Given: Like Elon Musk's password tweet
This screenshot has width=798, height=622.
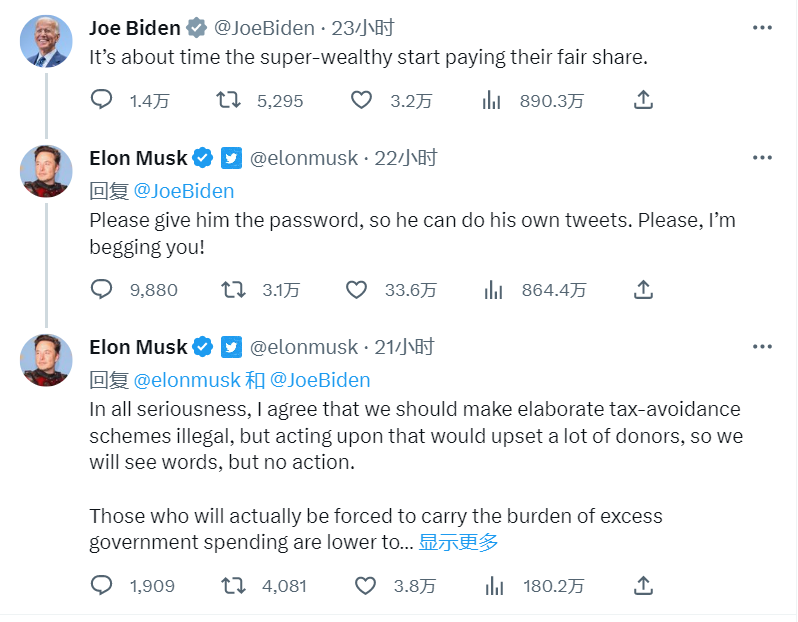Looking at the screenshot, I should 357,290.
